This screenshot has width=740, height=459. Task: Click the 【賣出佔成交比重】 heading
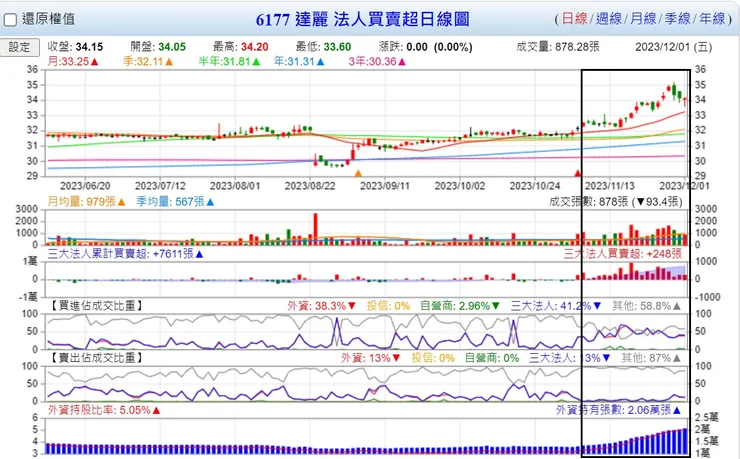point(97,358)
